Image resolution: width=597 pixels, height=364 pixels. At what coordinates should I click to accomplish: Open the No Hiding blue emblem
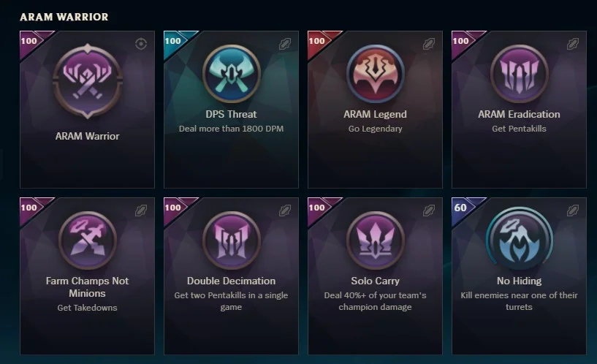pyautogui.click(x=519, y=236)
